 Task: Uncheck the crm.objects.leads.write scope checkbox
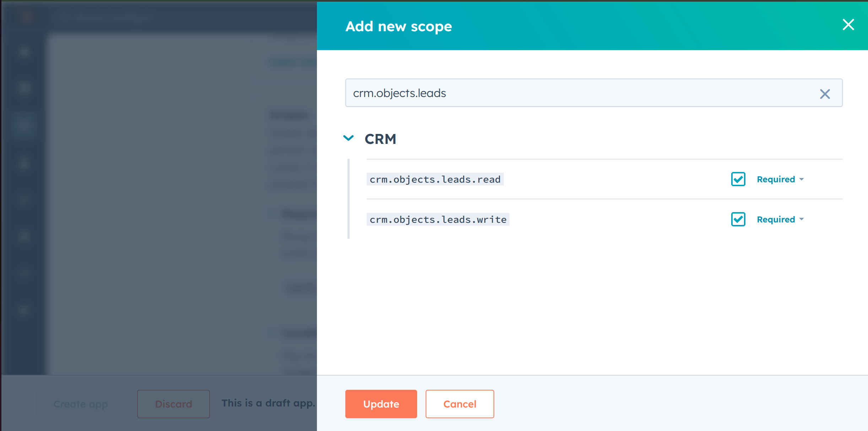pos(738,219)
